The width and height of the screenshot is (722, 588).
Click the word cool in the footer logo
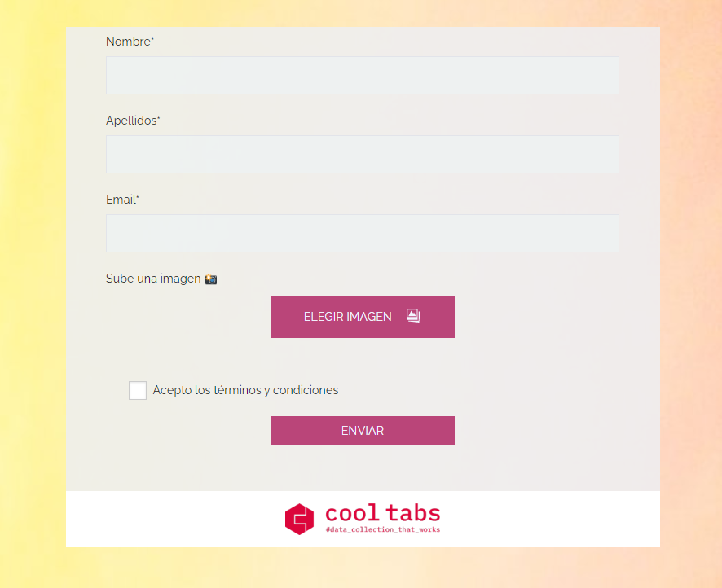352,513
